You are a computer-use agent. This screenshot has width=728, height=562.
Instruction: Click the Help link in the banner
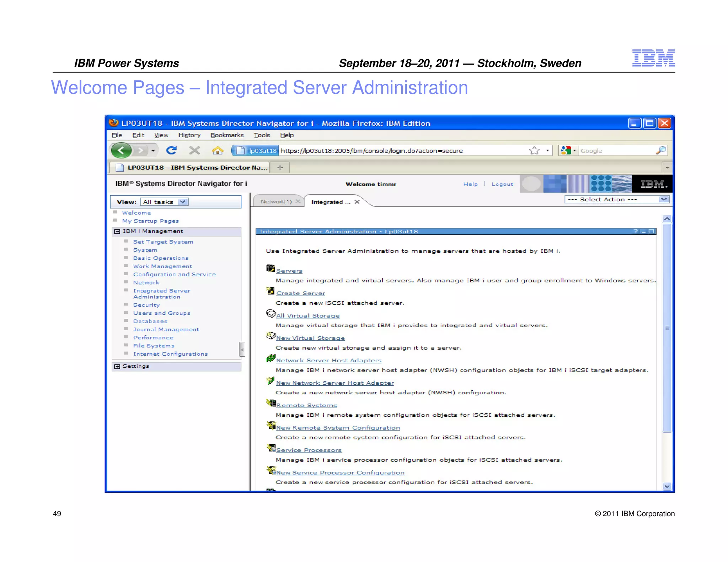pyautogui.click(x=470, y=184)
